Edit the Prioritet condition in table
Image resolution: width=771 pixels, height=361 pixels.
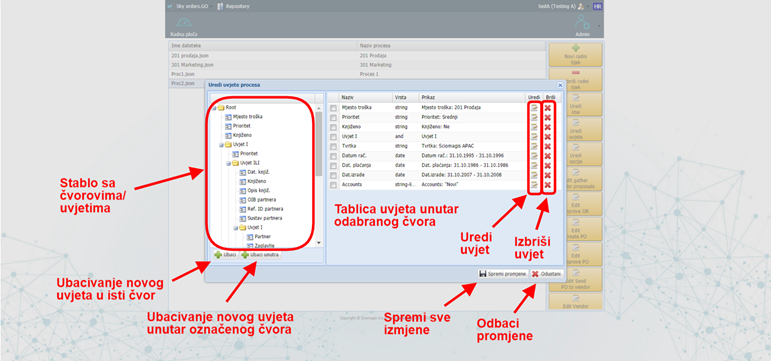tap(534, 117)
